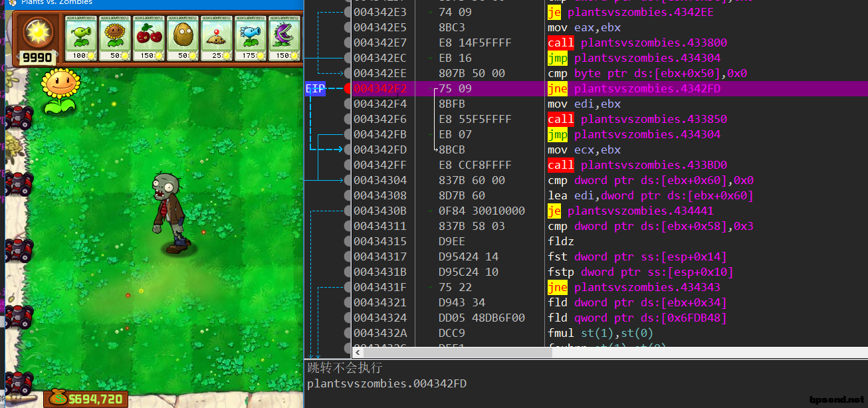Toggle breakpoint dot at address 00434321

tap(348, 302)
